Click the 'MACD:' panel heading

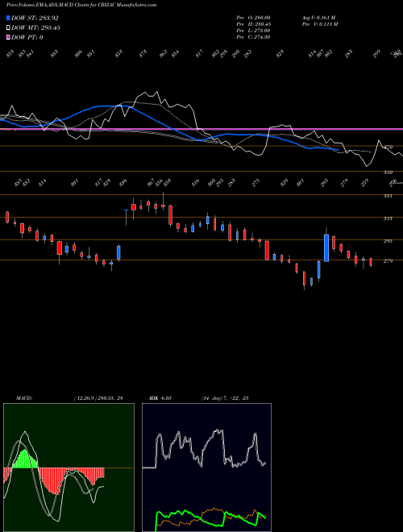(x=23, y=398)
